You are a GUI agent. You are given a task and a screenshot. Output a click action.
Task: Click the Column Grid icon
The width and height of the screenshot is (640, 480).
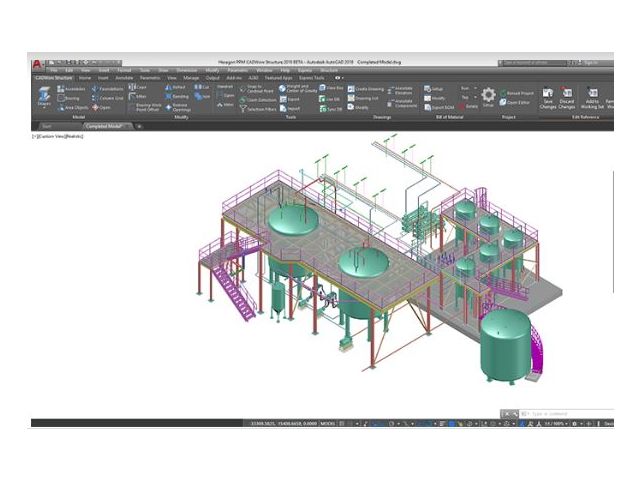click(108, 98)
